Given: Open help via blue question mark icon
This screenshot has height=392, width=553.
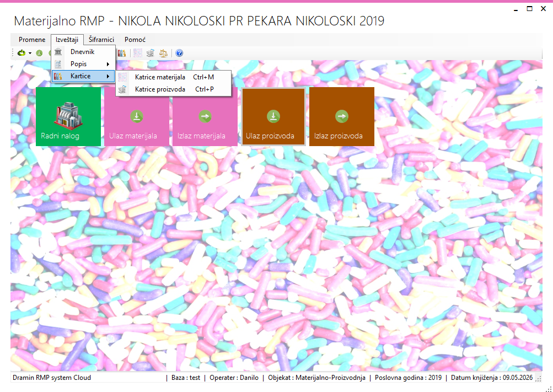Looking at the screenshot, I should [x=179, y=53].
